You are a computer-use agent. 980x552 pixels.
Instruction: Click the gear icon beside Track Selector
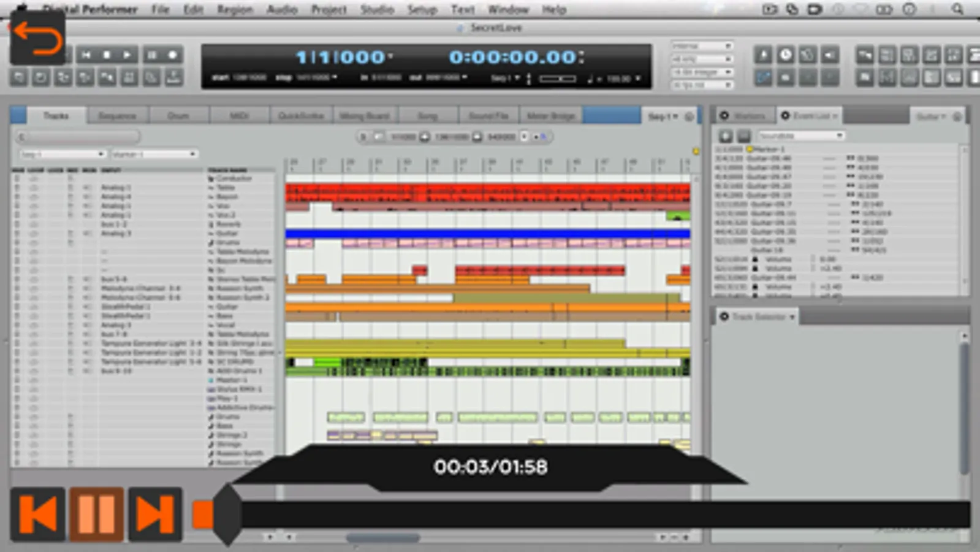724,316
